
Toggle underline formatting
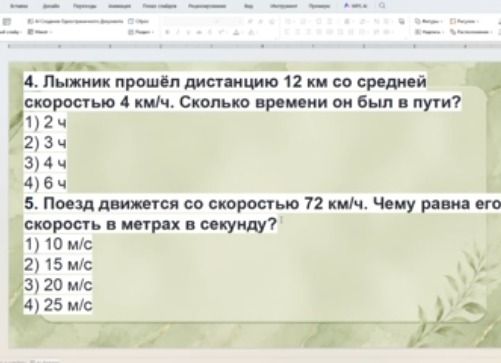coord(189,32)
